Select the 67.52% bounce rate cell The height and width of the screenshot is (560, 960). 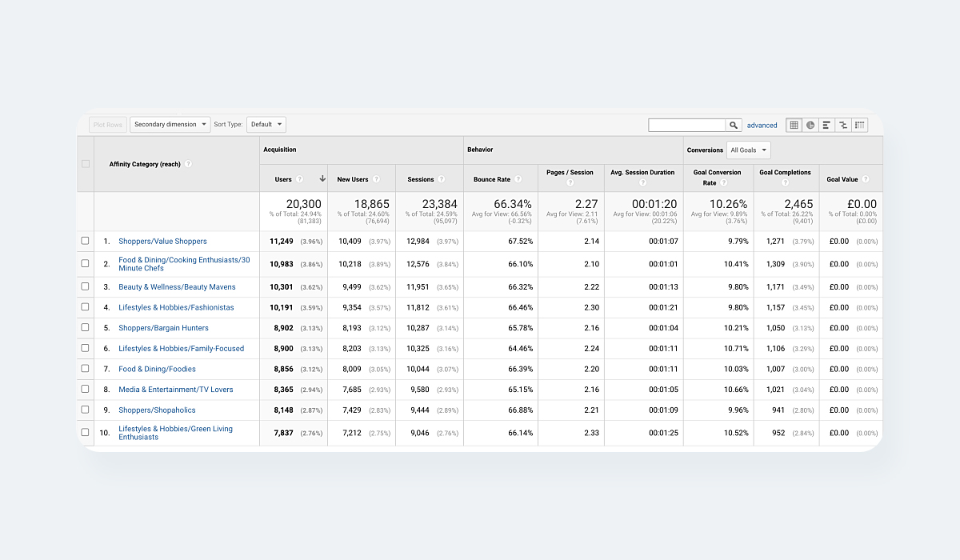[520, 242]
